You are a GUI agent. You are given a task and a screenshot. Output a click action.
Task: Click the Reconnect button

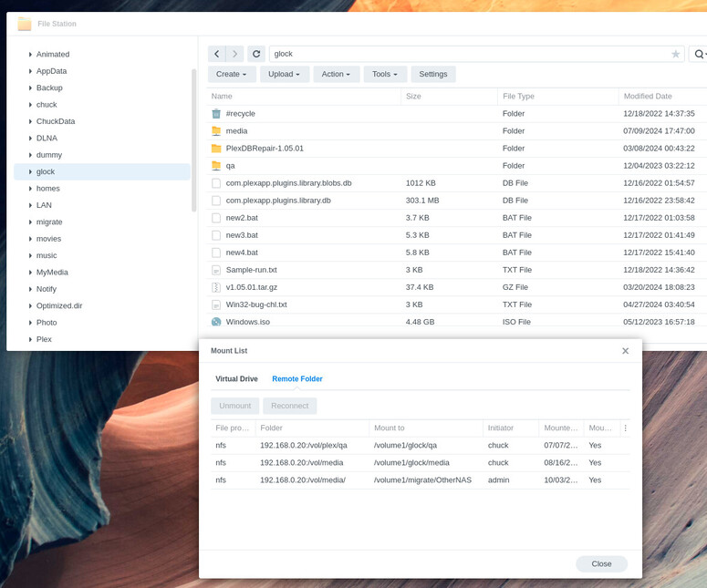pos(290,406)
